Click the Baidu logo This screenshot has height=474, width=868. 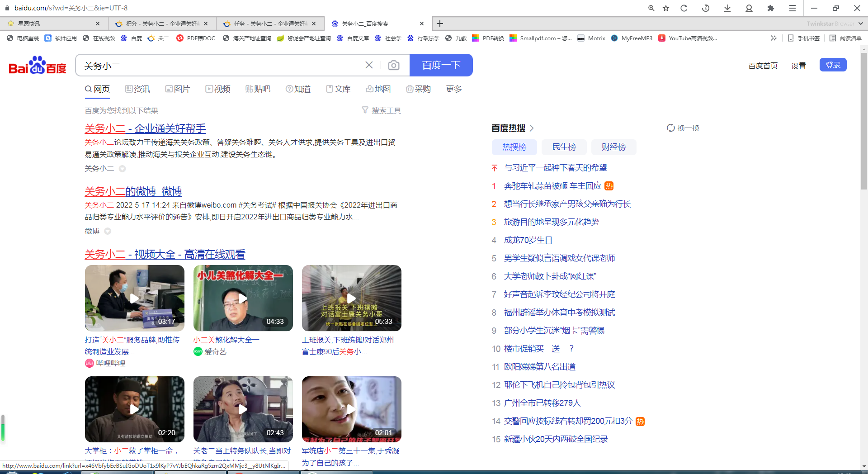tap(38, 65)
